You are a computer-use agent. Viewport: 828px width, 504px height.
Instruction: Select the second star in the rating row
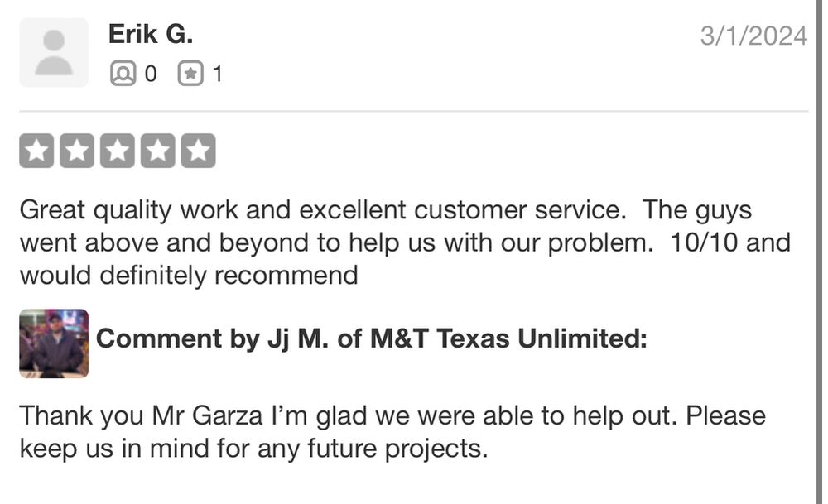[78, 150]
